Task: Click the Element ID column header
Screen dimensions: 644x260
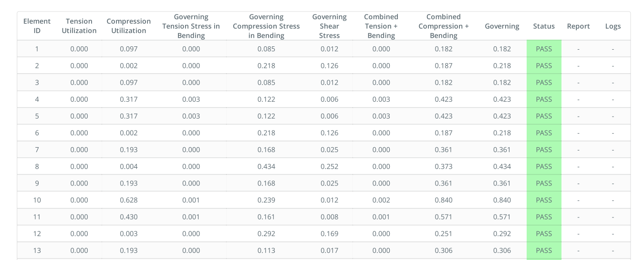Action: coord(37,26)
